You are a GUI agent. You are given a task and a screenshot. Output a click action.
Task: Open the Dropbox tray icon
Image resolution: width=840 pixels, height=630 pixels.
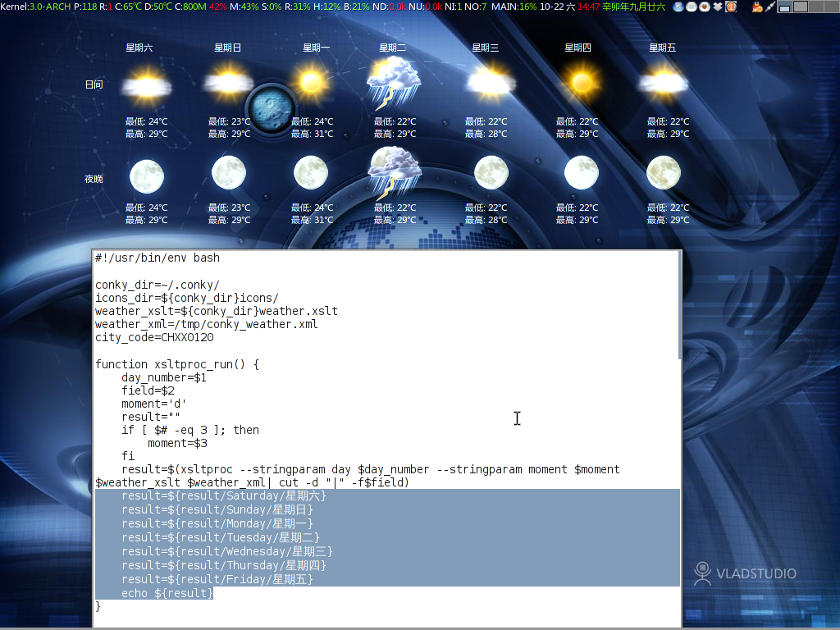(718, 7)
